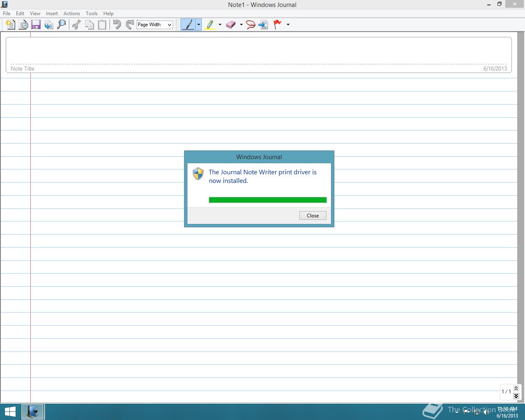Click the Import icon in toolbar

(x=49, y=25)
